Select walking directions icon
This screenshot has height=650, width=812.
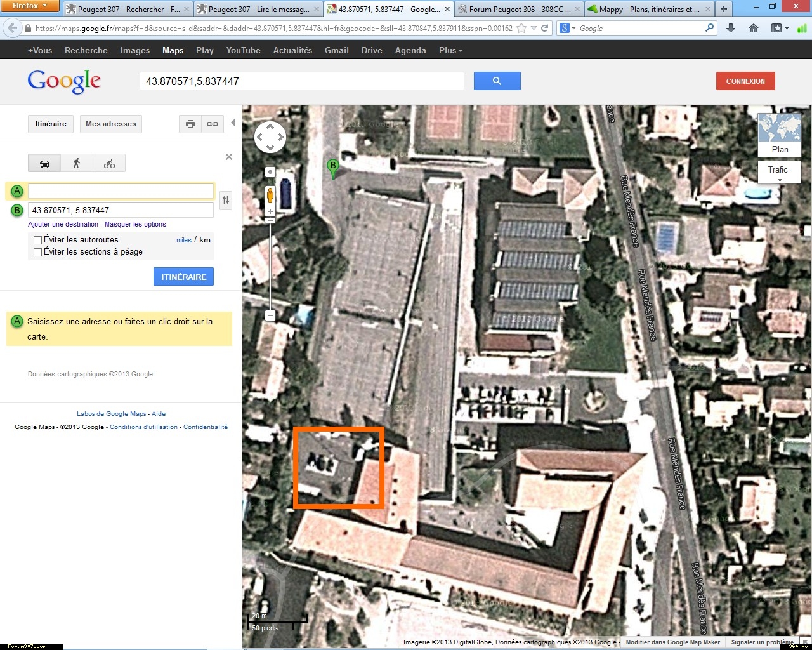[77, 164]
